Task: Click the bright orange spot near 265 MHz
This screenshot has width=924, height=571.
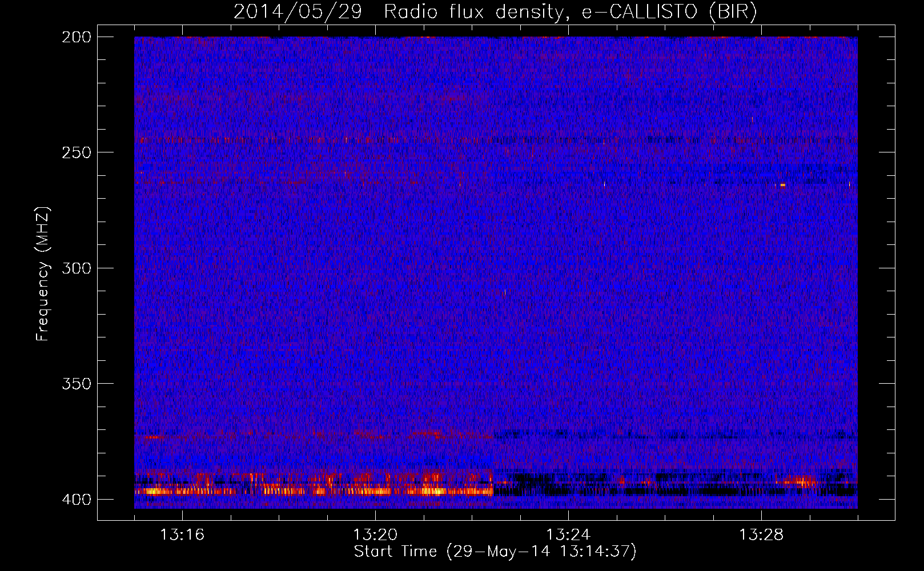Action: [783, 185]
